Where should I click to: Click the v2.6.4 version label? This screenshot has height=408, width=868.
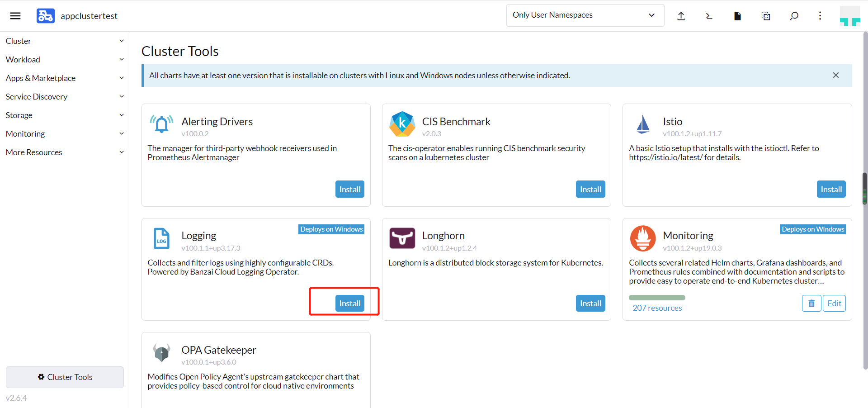point(16,398)
